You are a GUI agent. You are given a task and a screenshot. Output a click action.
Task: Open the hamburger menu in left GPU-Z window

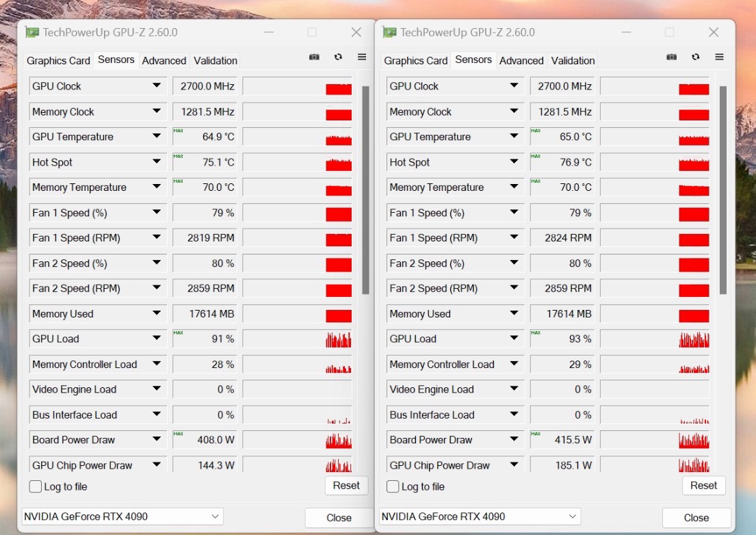pos(362,57)
